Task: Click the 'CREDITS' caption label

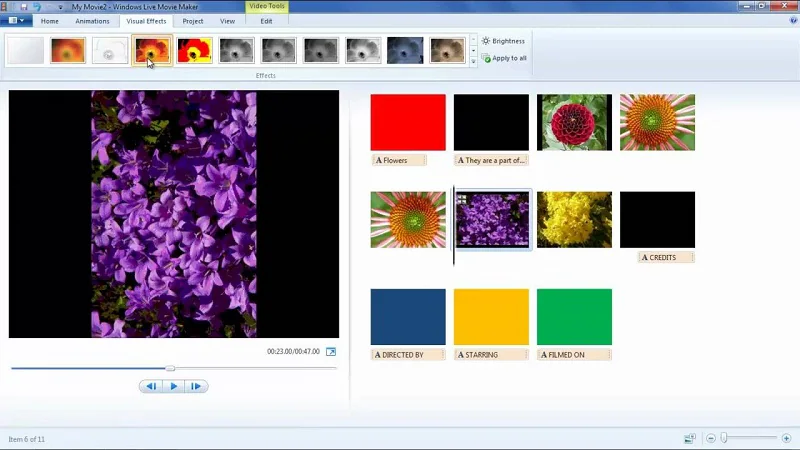Action: [666, 257]
